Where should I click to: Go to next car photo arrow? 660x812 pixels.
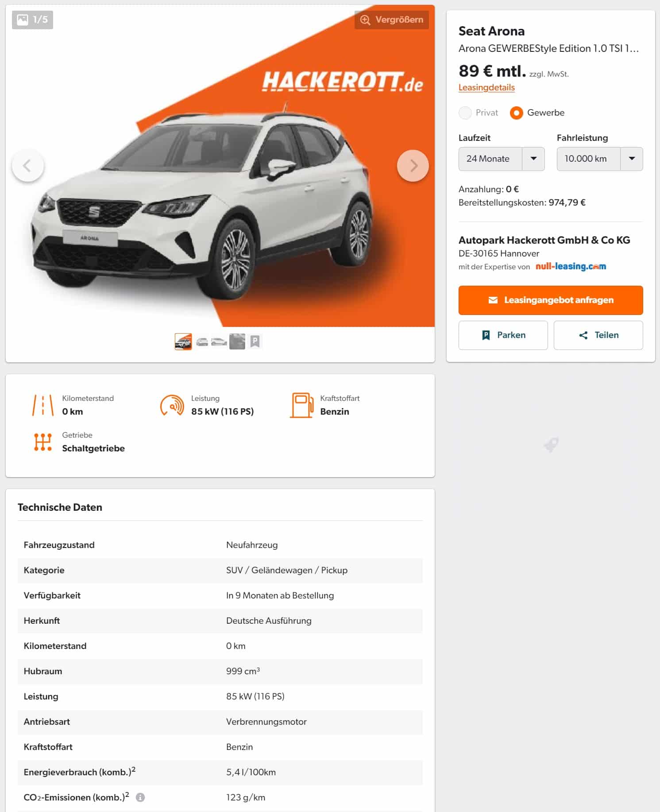coord(413,166)
